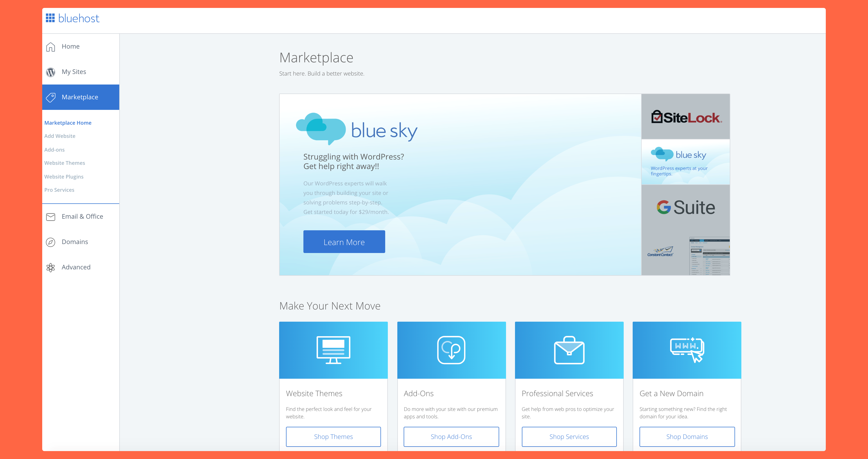This screenshot has height=459, width=868.
Task: Click the envelope icon for Email & Office
Action: 51,217
